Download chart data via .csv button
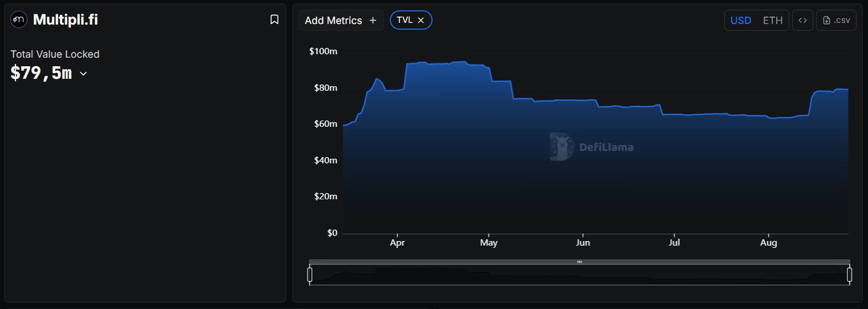This screenshot has height=309, width=868. (x=836, y=21)
